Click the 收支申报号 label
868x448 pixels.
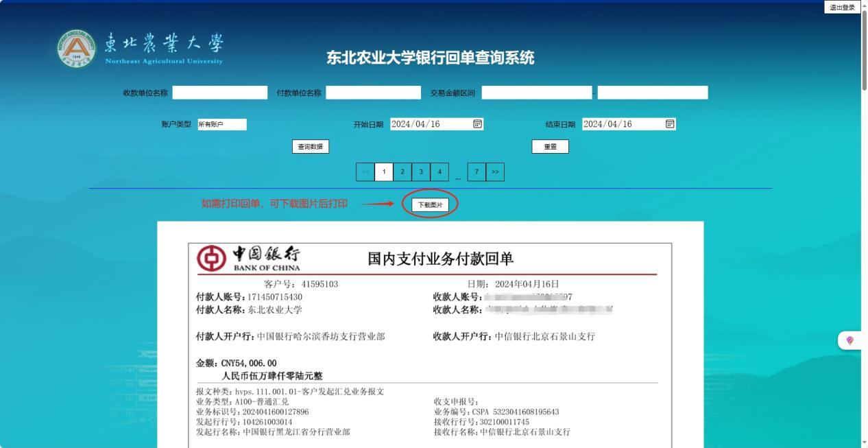[x=456, y=402]
